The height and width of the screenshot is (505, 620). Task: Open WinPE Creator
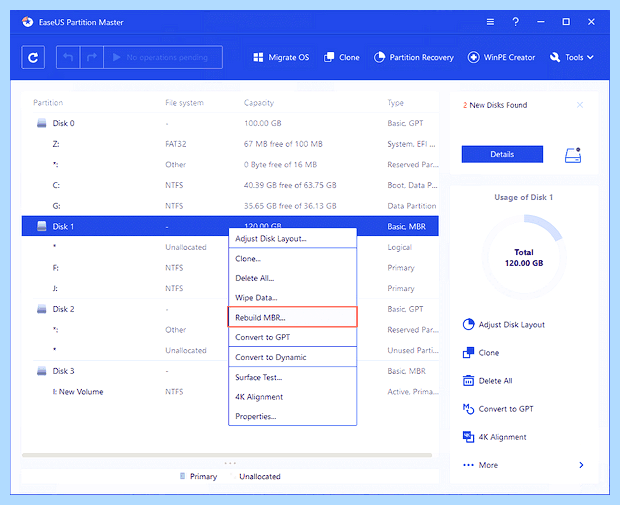[501, 57]
